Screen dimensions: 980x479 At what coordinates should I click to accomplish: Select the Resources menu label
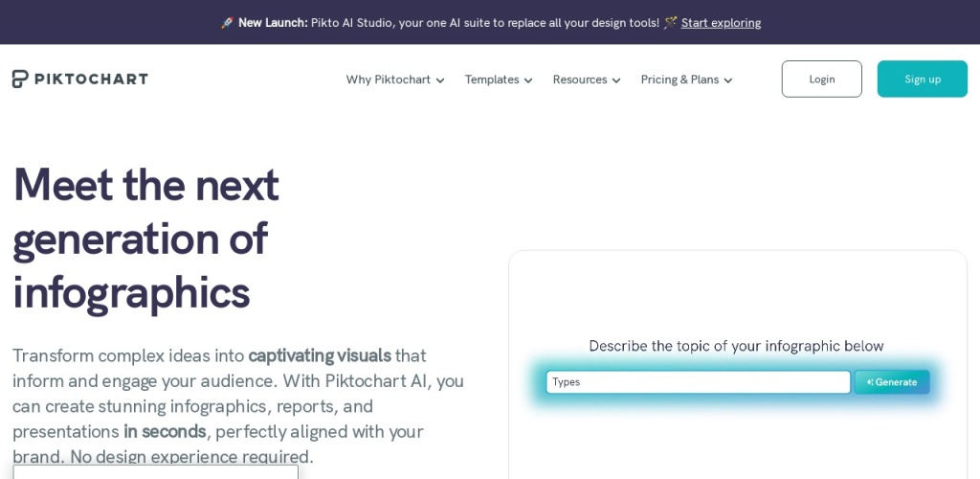tap(579, 80)
